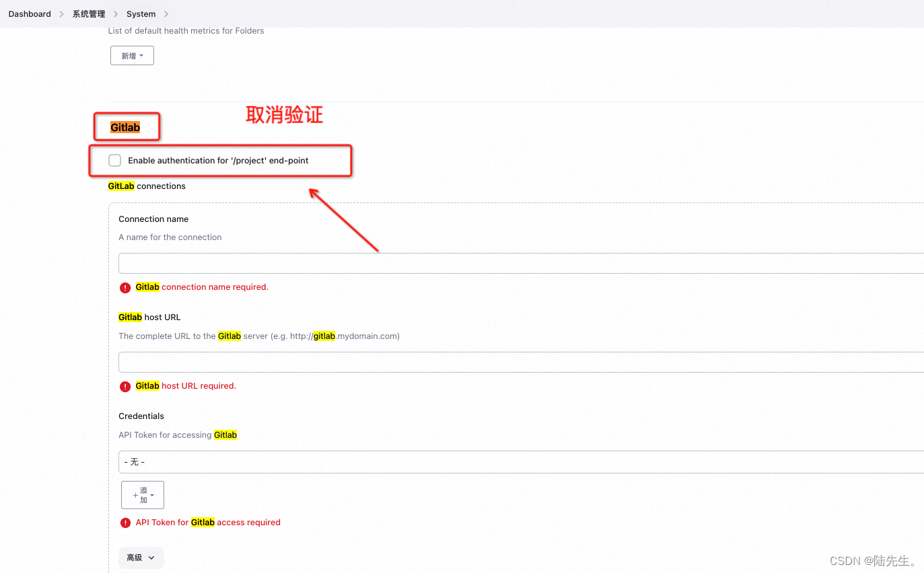Open the Credentials '- 无 -' dropdown
The width and height of the screenshot is (924, 573).
coord(521,462)
